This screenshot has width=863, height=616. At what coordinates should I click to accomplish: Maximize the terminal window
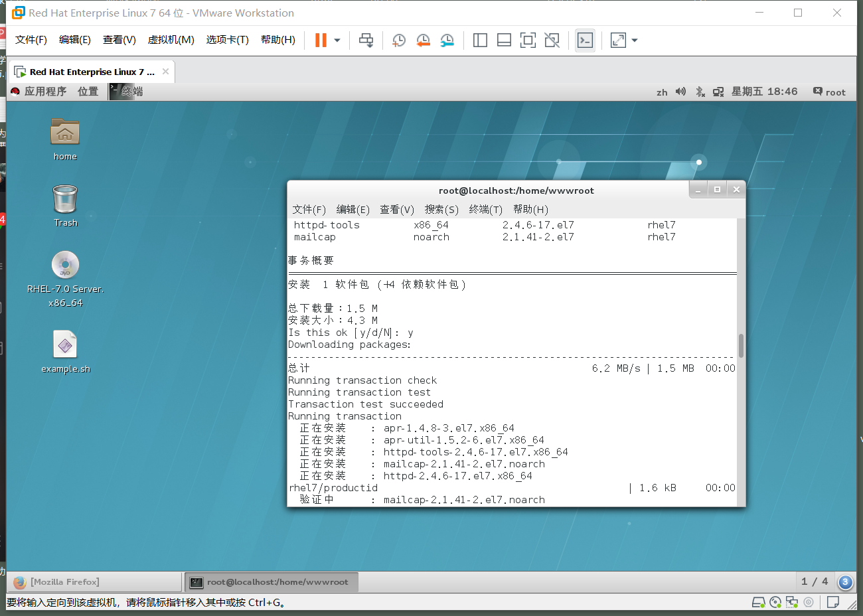click(x=717, y=190)
